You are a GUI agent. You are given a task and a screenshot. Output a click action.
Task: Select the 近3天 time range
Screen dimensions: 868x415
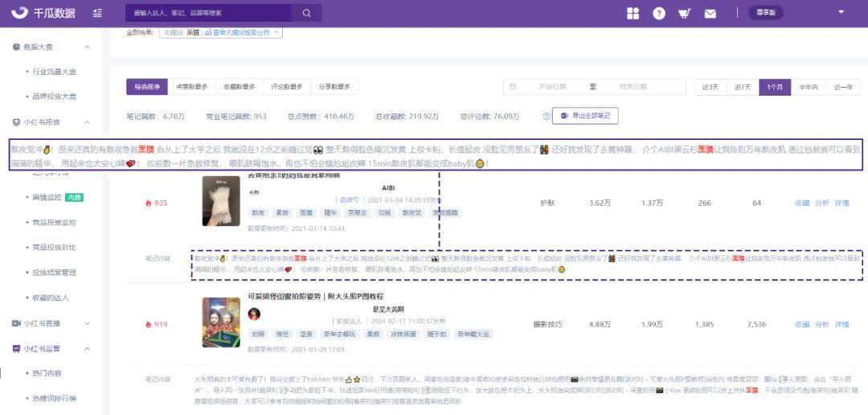710,87
